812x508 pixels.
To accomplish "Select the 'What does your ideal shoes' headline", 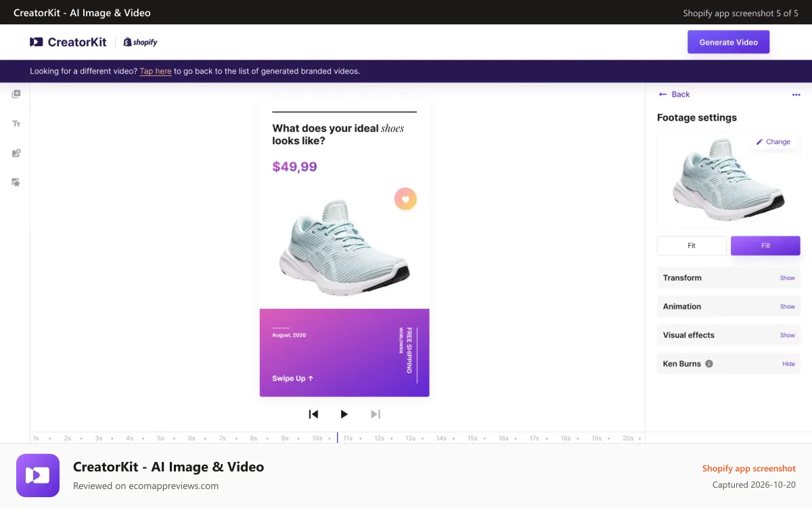I will pos(338,134).
